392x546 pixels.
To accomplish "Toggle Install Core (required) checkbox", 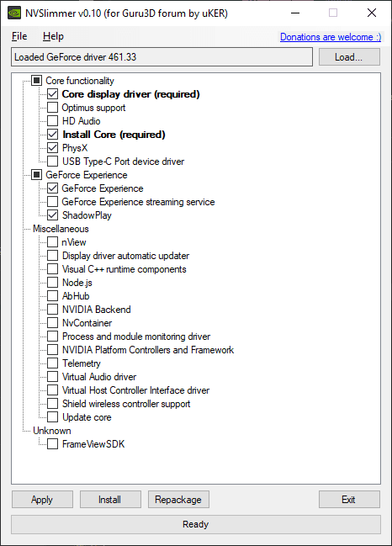I will point(52,135).
